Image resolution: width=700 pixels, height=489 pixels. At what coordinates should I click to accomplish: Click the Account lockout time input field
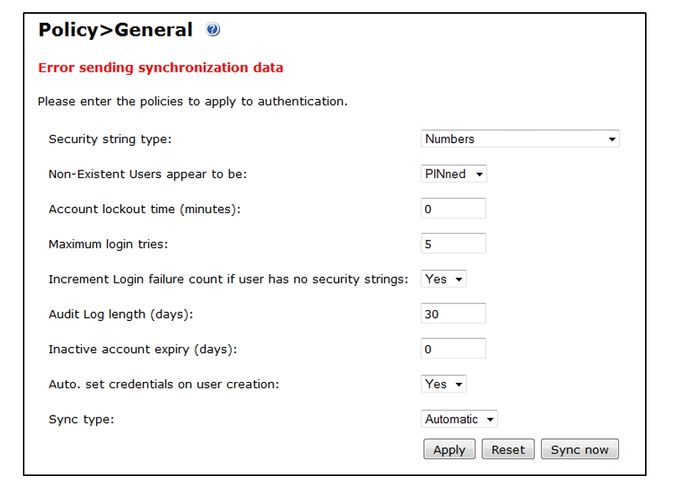point(453,209)
